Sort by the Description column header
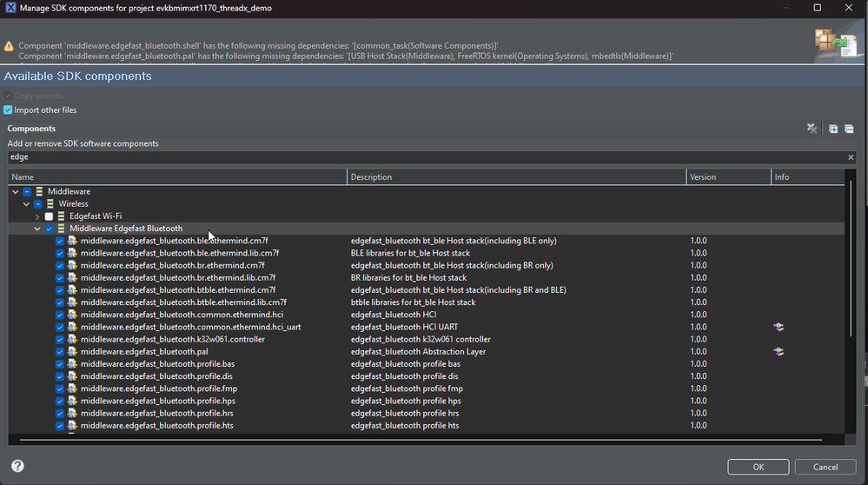 [x=516, y=177]
